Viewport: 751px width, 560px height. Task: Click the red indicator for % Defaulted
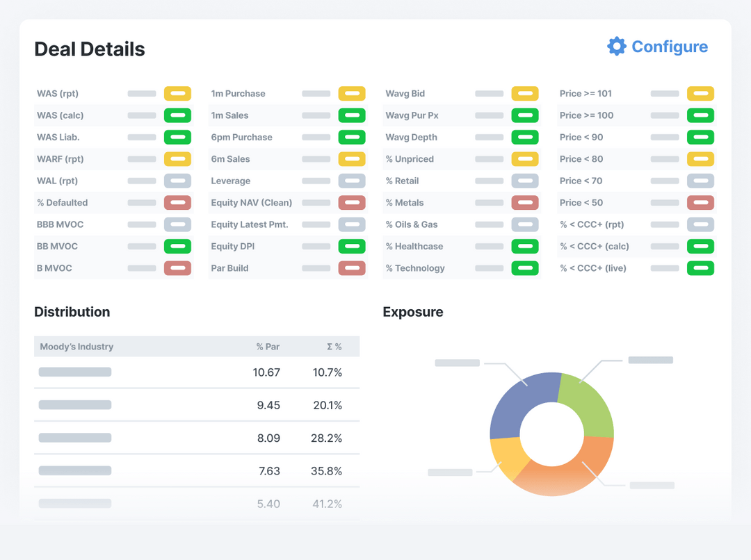coord(177,202)
